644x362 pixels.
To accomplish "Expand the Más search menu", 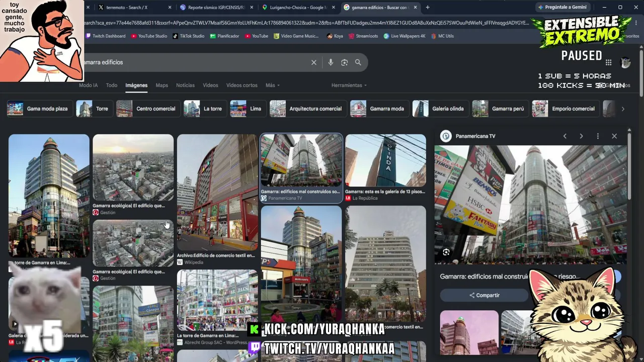I will click(x=273, y=85).
